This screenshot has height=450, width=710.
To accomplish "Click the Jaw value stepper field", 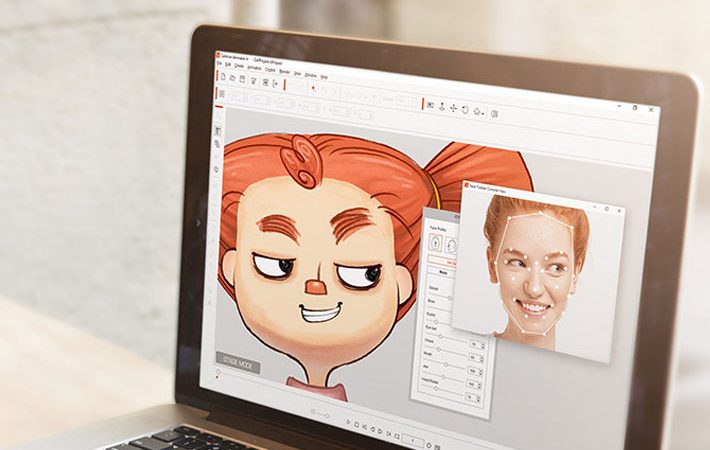I will 474,384.
